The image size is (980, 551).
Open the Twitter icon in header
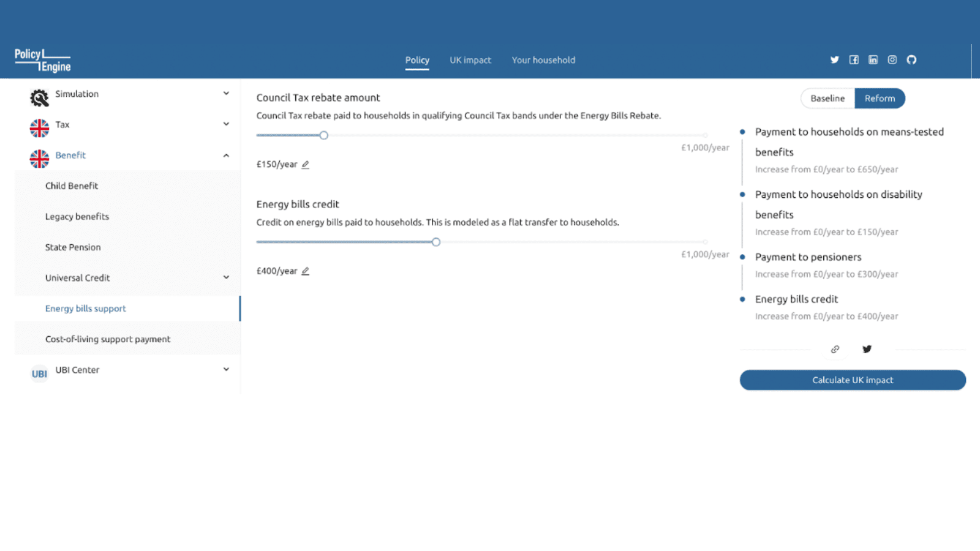point(834,60)
